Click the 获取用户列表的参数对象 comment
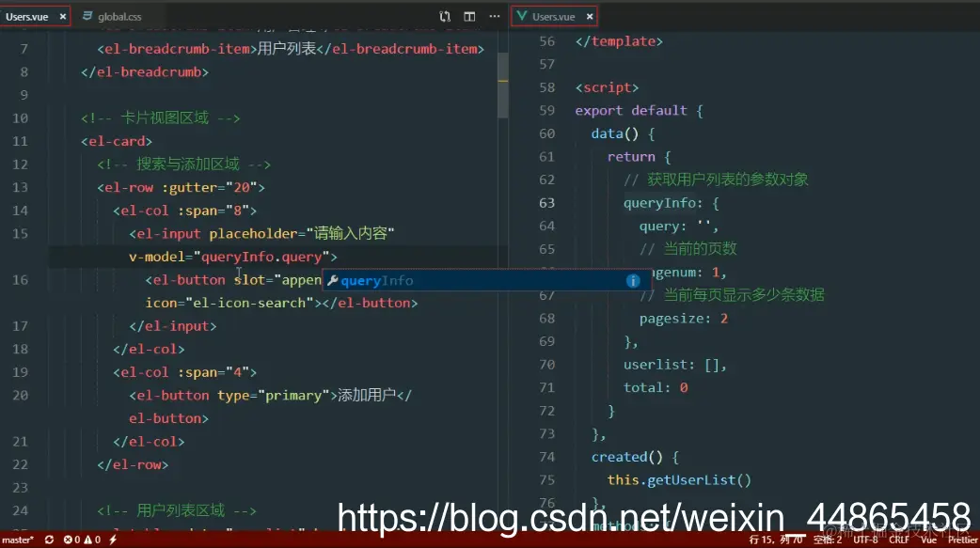 [x=716, y=180]
